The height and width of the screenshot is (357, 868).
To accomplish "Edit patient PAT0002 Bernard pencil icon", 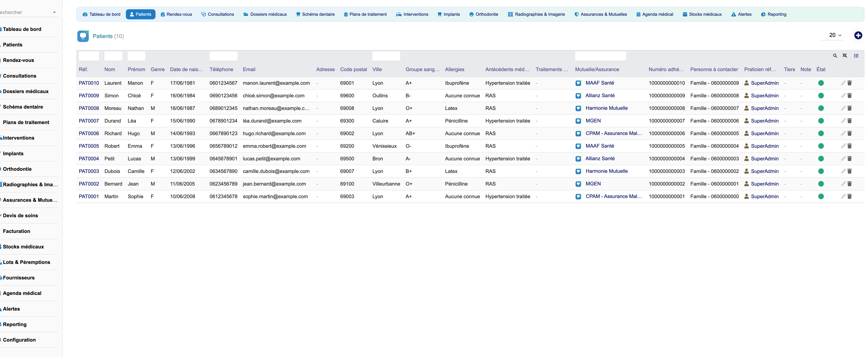I will pos(843,184).
